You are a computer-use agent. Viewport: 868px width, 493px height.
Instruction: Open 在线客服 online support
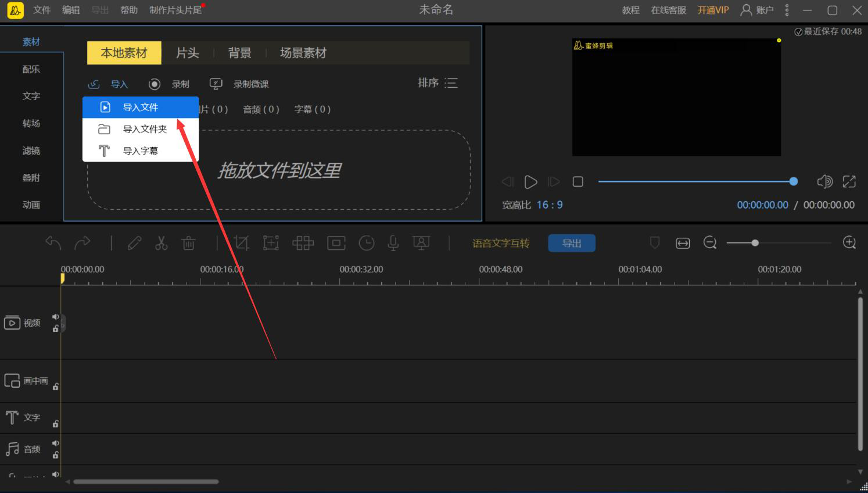click(669, 10)
